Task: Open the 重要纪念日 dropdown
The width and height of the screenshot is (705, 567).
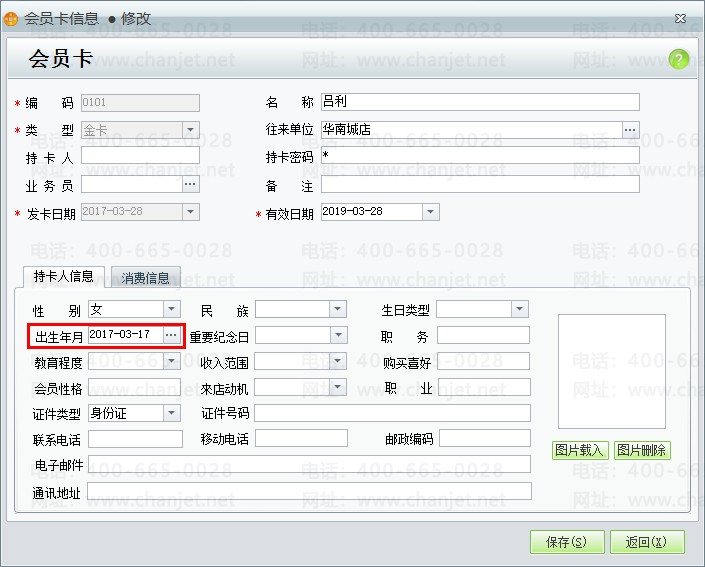Action: click(337, 336)
